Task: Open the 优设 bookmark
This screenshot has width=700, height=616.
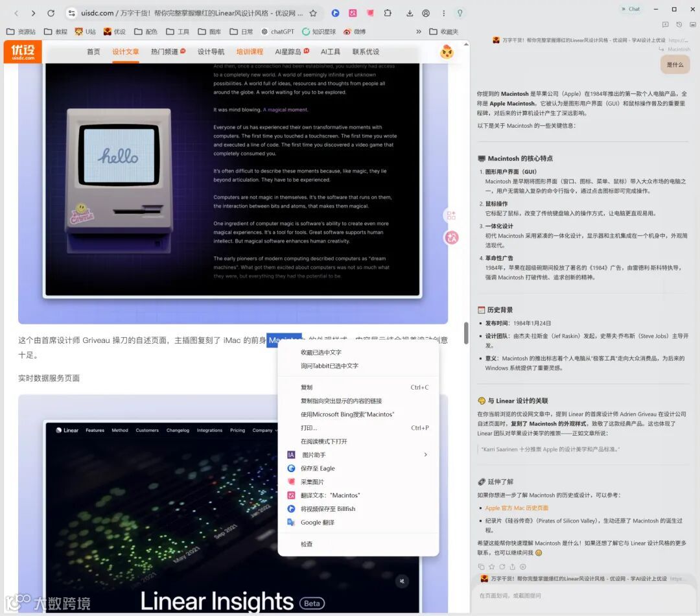Action: (x=115, y=32)
